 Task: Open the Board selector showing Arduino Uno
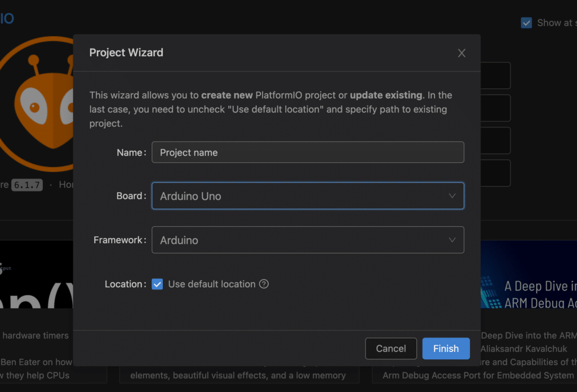click(308, 195)
